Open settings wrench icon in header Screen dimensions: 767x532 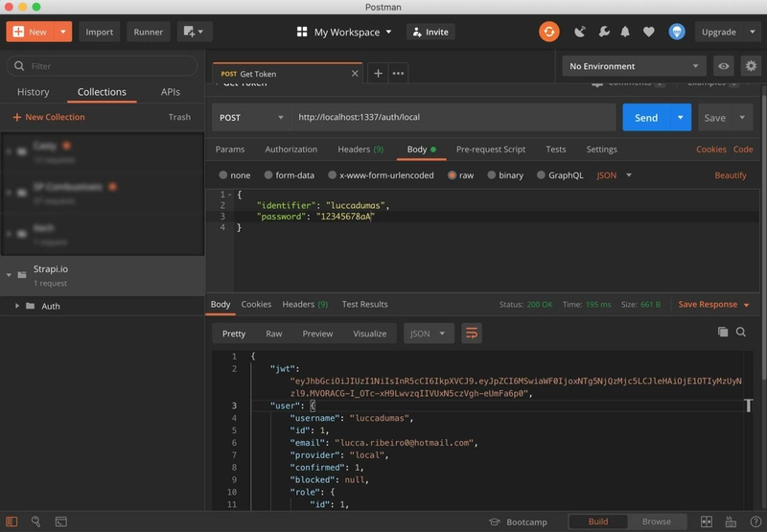pyautogui.click(x=604, y=32)
